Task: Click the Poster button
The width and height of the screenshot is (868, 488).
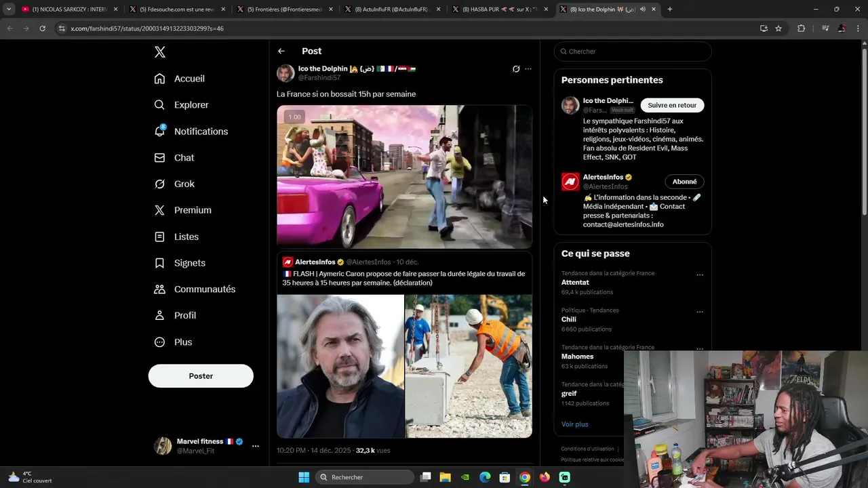Action: pos(201,375)
